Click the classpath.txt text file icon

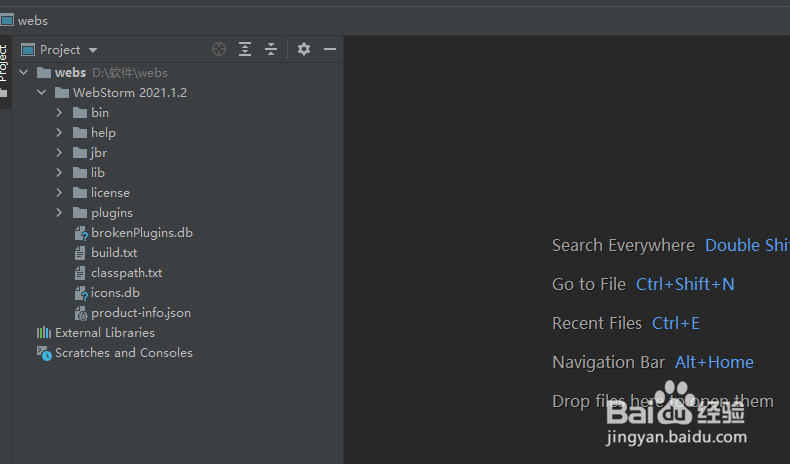click(80, 273)
